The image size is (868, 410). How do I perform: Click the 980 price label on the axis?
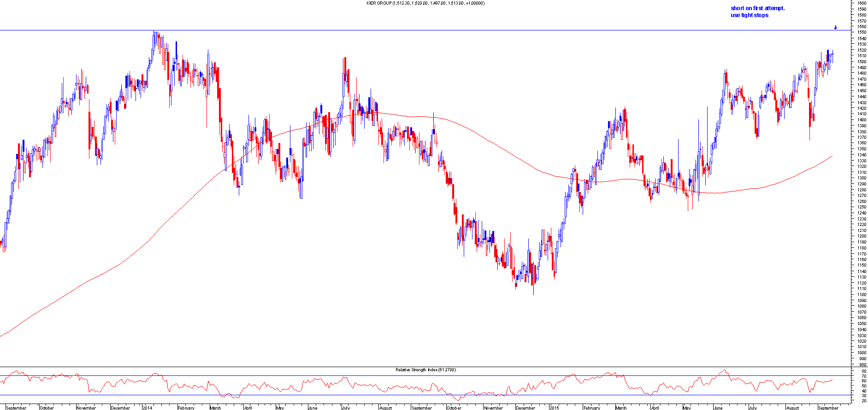861,364
